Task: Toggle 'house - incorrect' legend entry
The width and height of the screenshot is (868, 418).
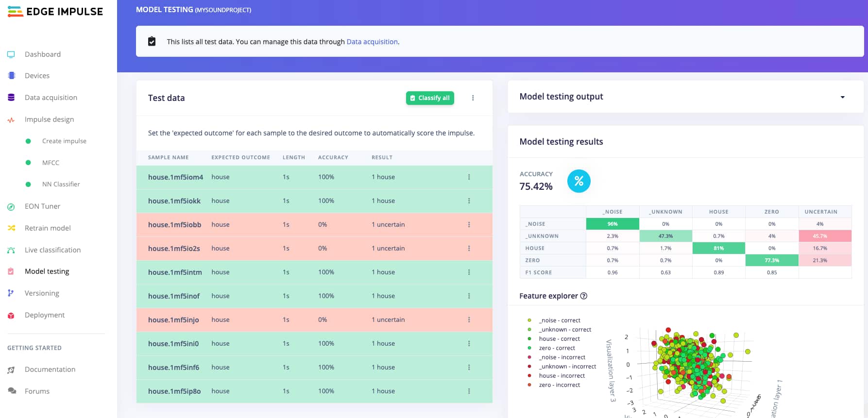Action: [x=562, y=376]
